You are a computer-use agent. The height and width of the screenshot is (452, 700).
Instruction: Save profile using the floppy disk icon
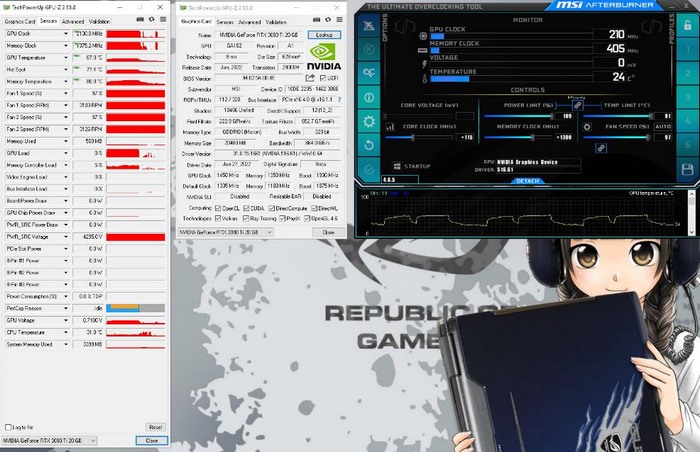687,171
